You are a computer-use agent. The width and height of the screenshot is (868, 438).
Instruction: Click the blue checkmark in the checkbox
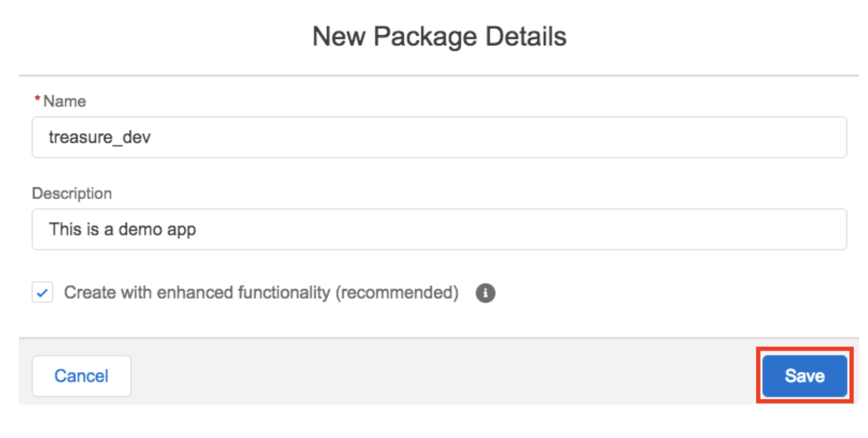(x=43, y=293)
